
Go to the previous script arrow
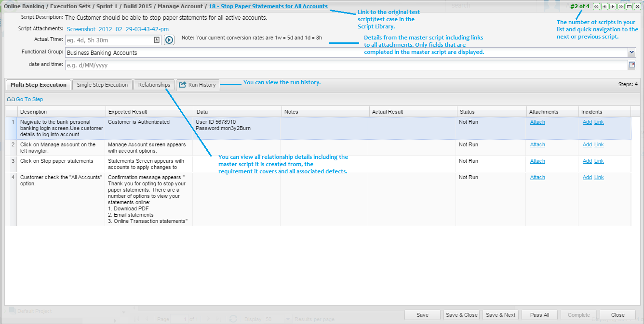click(x=604, y=6)
